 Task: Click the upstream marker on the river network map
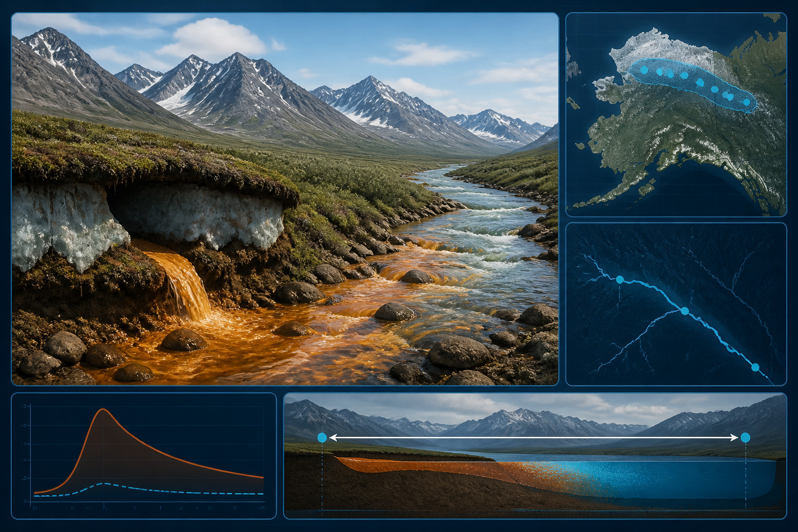coord(619,280)
